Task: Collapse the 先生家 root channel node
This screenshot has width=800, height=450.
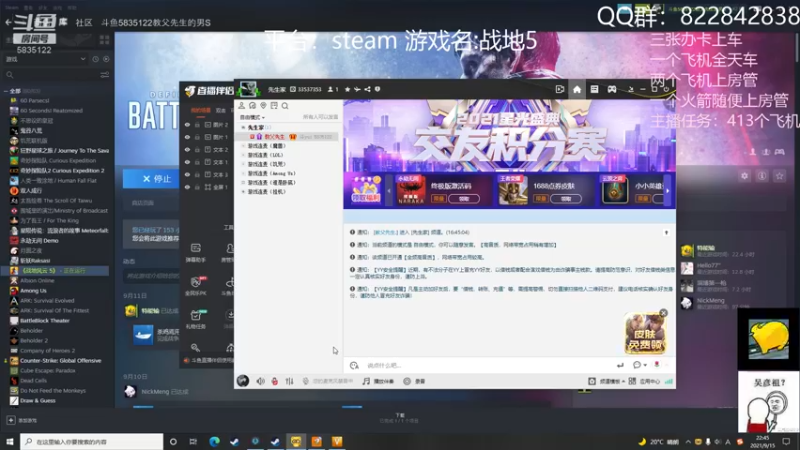Action: 243,127
